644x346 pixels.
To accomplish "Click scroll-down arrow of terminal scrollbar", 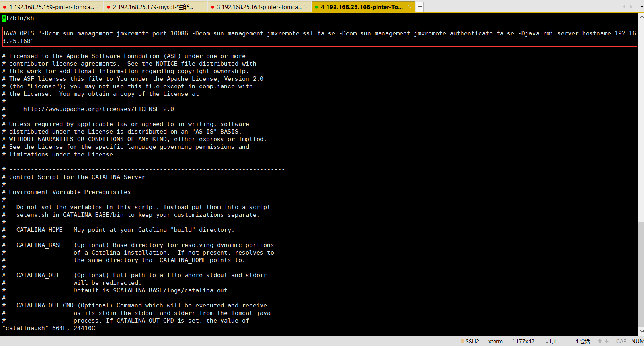I will 641,331.
